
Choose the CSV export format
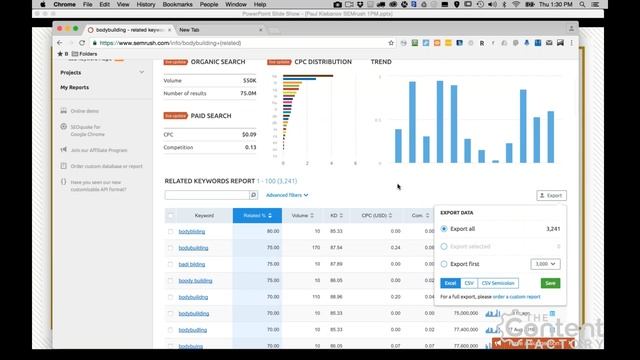click(469, 283)
